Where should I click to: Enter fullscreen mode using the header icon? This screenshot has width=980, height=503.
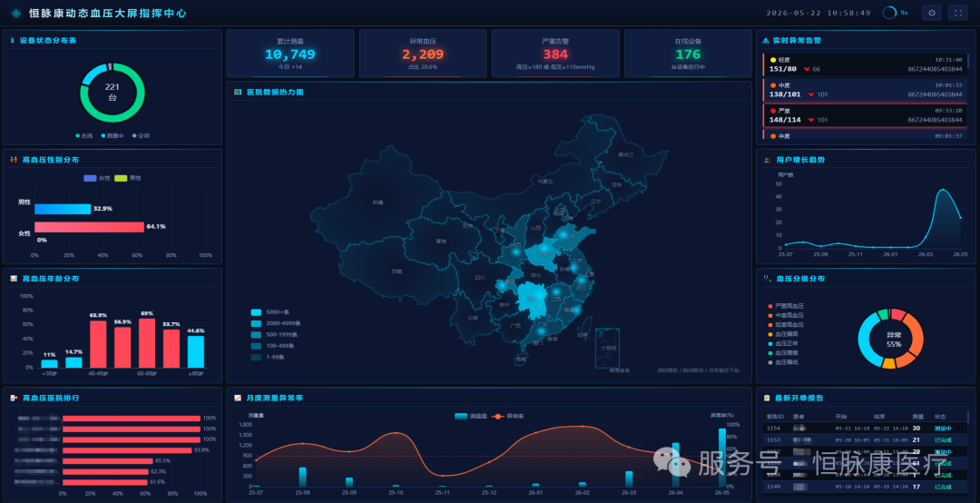(958, 13)
